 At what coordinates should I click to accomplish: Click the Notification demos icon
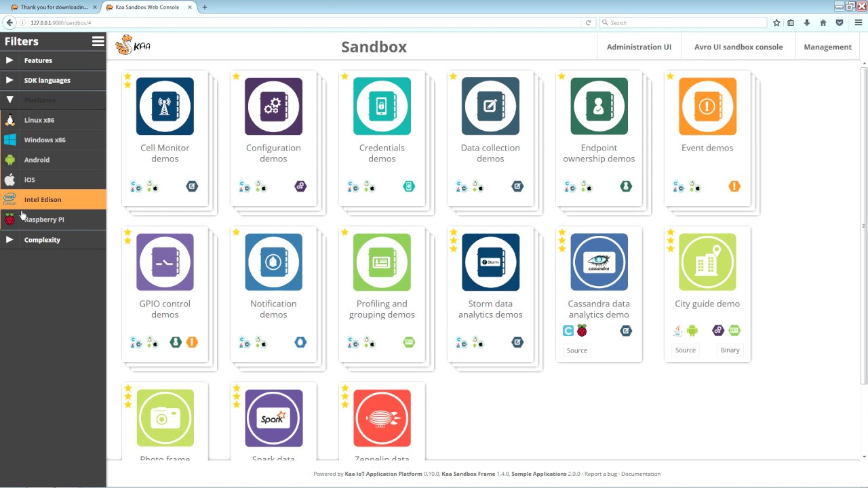[x=273, y=262]
